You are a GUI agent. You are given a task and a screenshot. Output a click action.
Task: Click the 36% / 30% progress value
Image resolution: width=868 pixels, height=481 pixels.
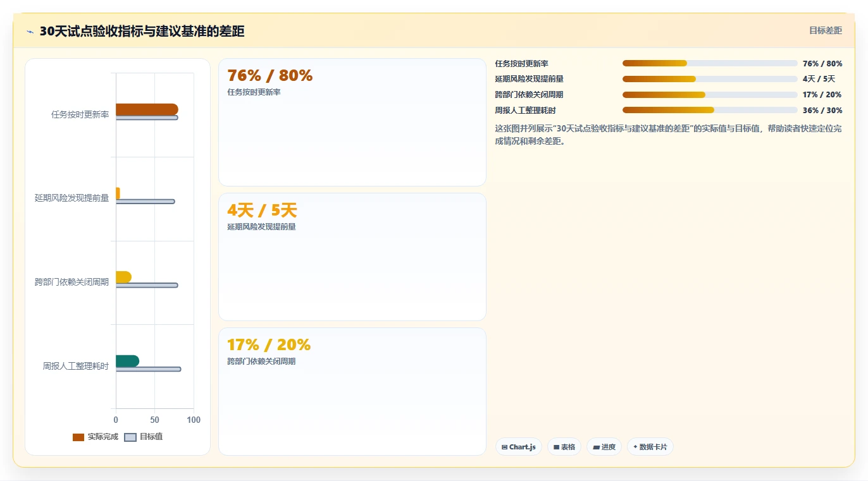click(822, 110)
